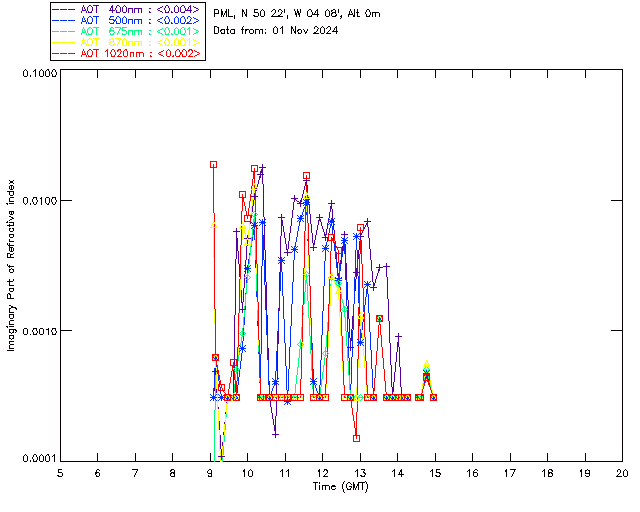Select the 'Data from: 01 Nov 2024' label

[276, 30]
